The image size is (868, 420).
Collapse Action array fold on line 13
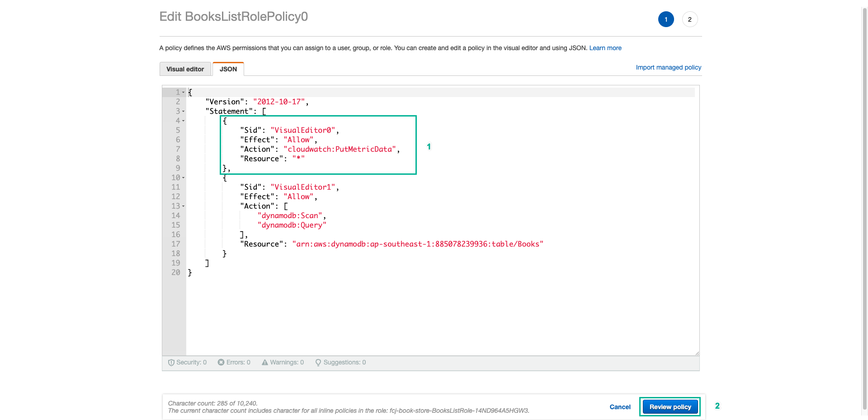(x=184, y=206)
